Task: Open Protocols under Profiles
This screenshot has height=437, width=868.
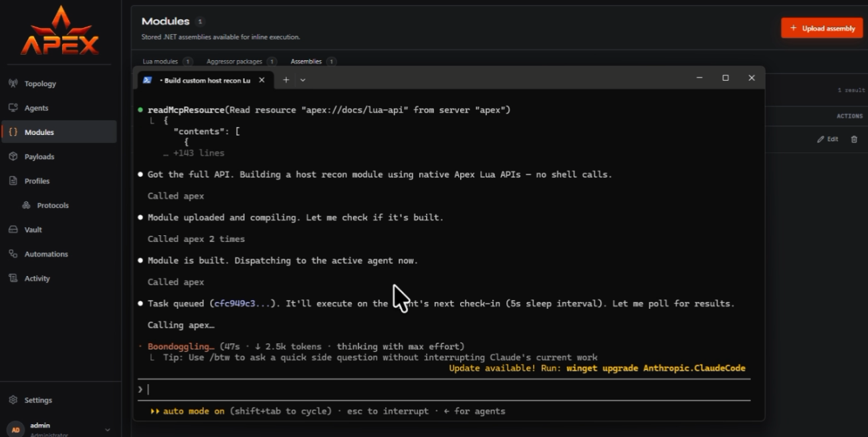Action: pyautogui.click(x=53, y=205)
